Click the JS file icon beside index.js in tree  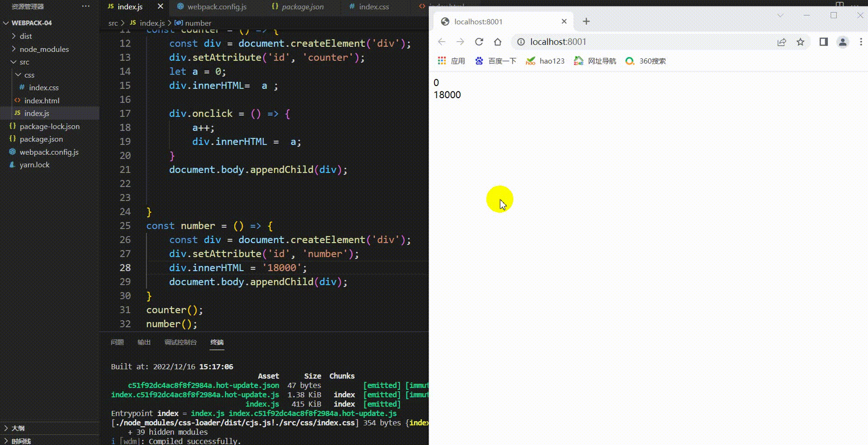pyautogui.click(x=17, y=113)
